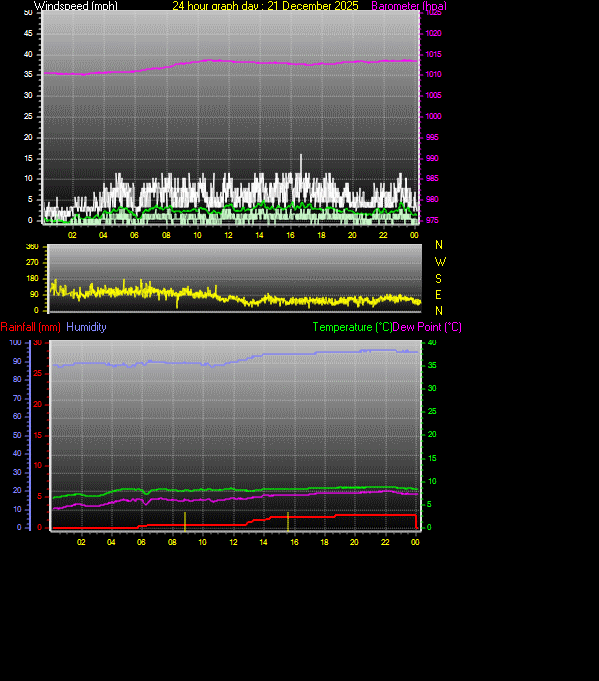The width and height of the screenshot is (599, 681).
Task: Click the W compass letter
Action: pos(440,262)
